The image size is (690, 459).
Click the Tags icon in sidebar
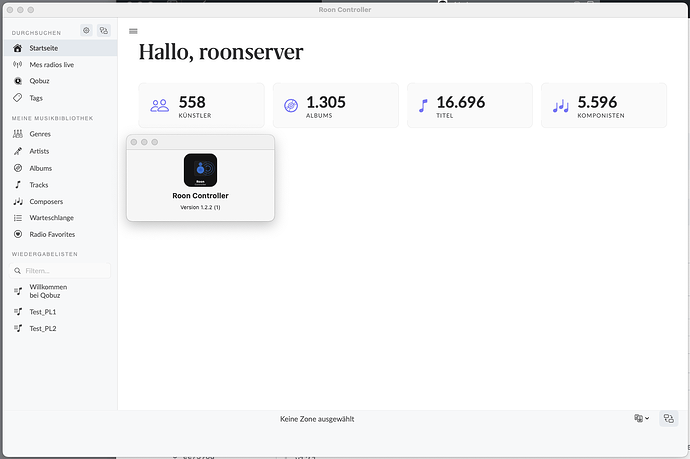coord(18,98)
